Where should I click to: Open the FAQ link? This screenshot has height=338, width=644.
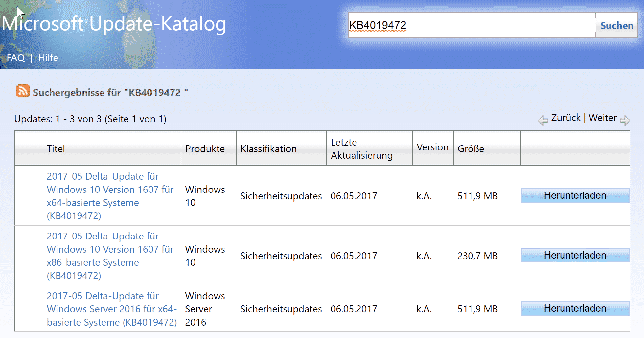(x=15, y=58)
